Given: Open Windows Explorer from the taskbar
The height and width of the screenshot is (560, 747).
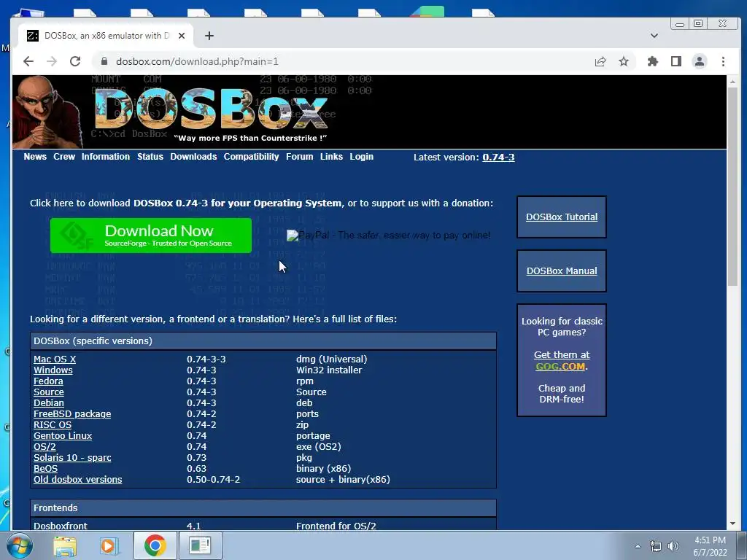Looking at the screenshot, I should 65,545.
